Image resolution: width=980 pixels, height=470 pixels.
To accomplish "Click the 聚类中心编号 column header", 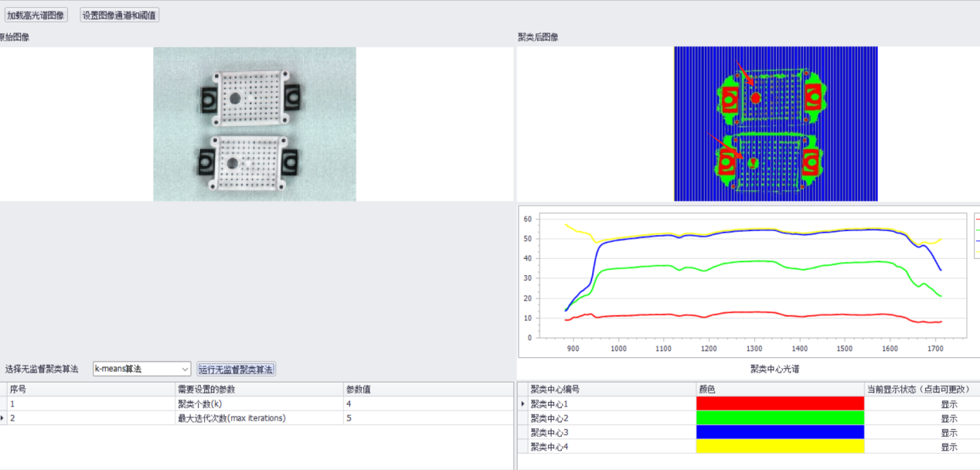I will pos(611,390).
